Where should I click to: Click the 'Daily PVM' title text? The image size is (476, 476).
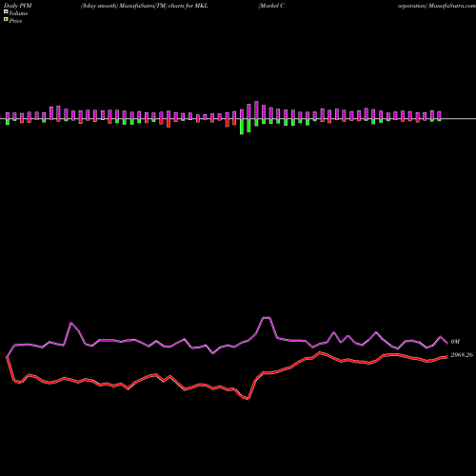point(18,6)
